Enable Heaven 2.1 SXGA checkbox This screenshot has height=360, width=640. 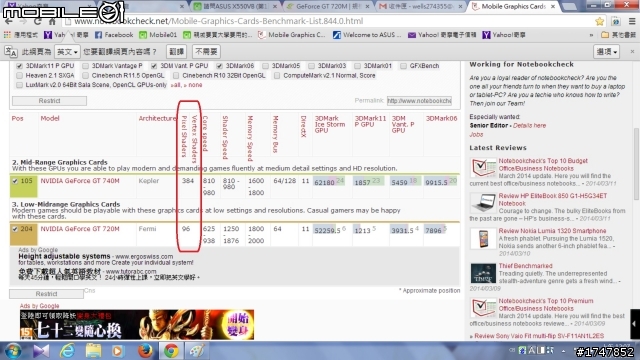click(x=19, y=76)
